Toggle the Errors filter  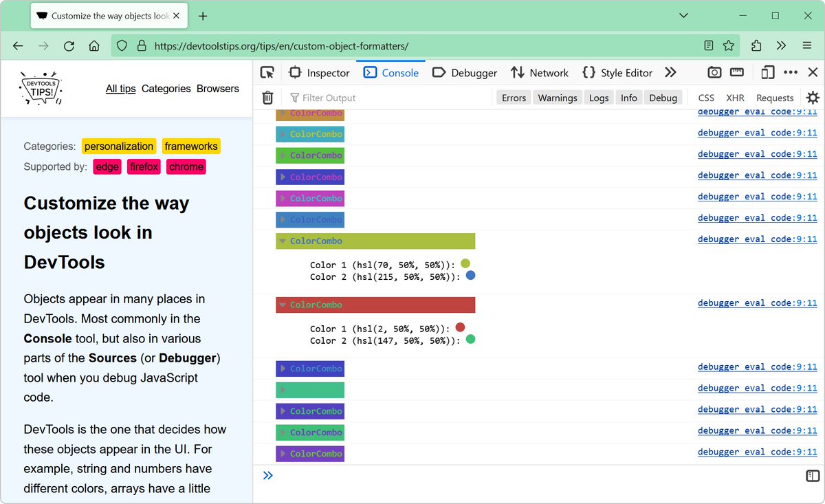coord(514,98)
